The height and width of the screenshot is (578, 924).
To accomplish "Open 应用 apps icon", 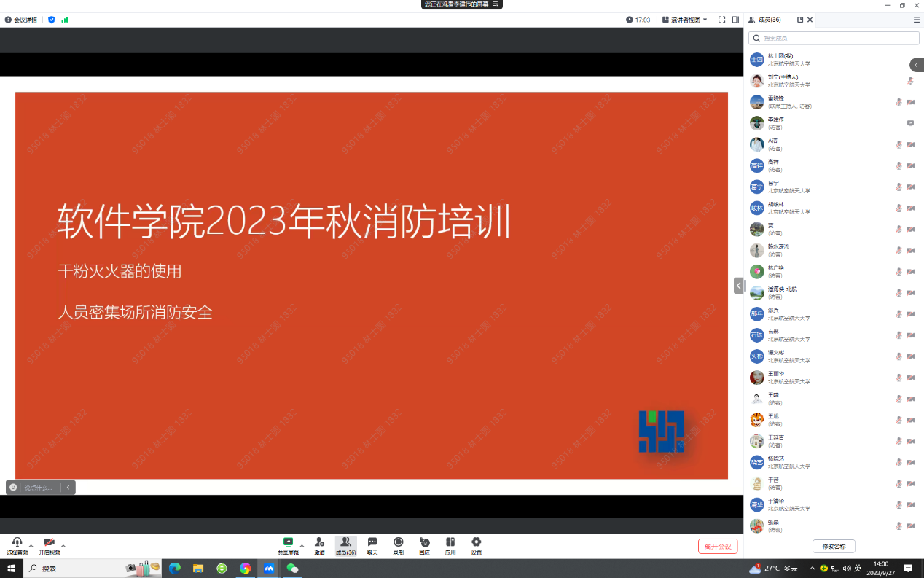I will [450, 542].
